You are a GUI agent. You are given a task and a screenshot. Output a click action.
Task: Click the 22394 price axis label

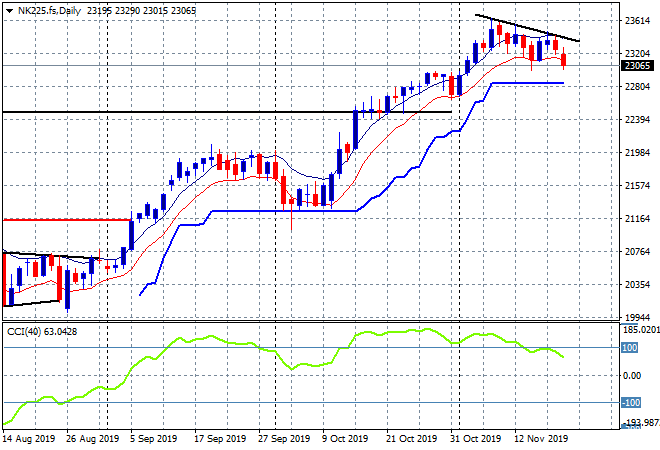click(637, 120)
